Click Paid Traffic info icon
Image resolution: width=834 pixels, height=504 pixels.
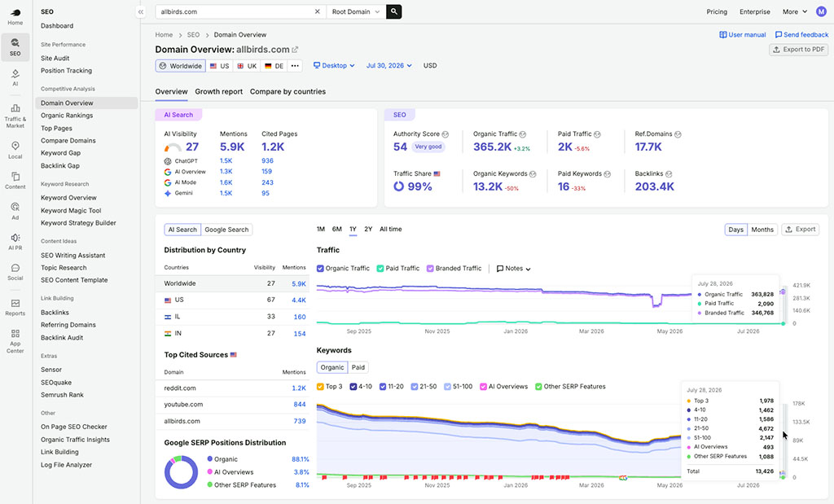[597, 134]
